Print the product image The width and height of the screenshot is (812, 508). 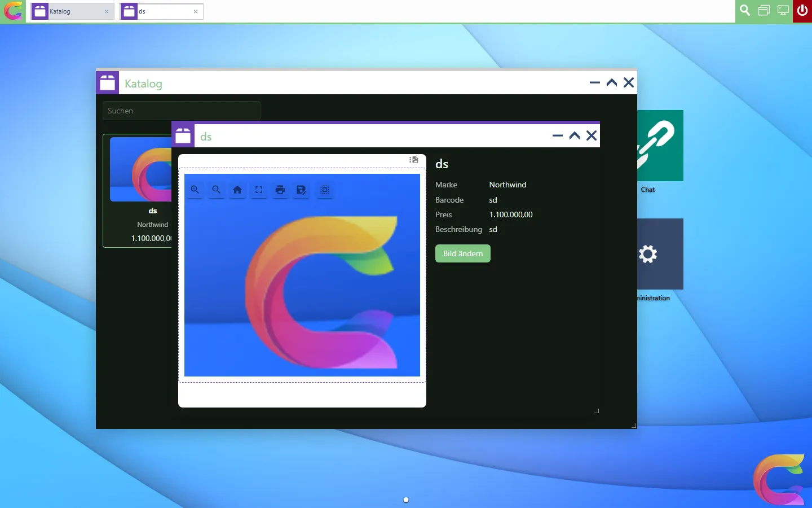tap(280, 190)
